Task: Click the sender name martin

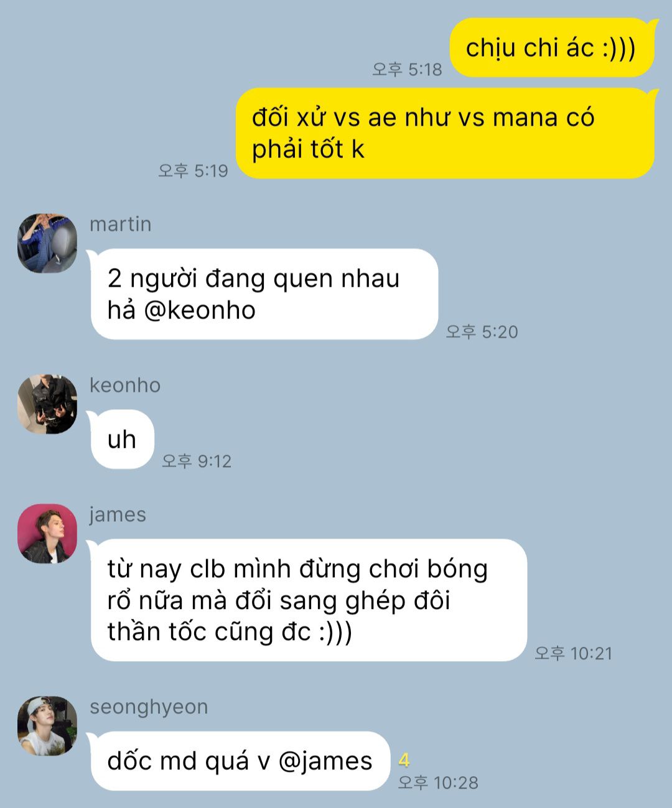Action: pos(121,224)
